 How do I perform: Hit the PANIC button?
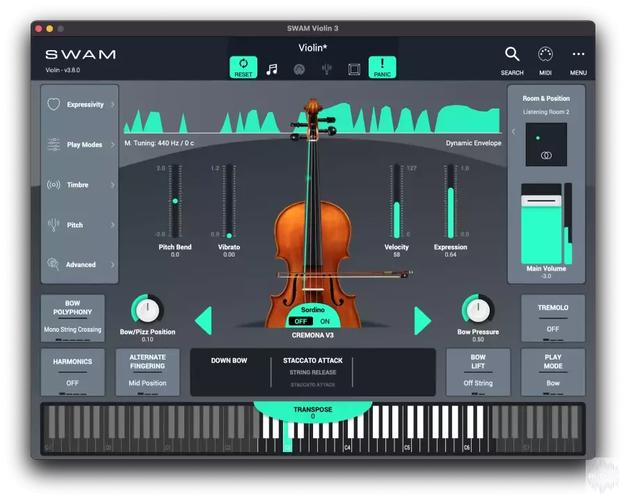click(x=382, y=67)
